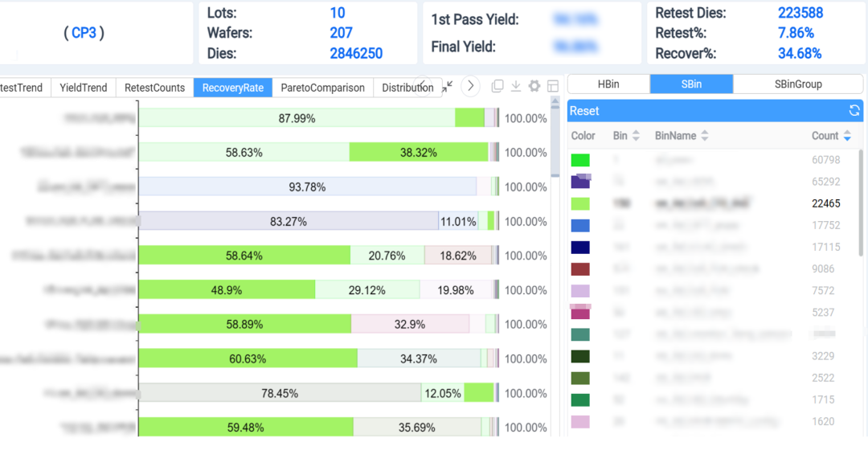Click bright green swatch for count 60798

(580, 161)
